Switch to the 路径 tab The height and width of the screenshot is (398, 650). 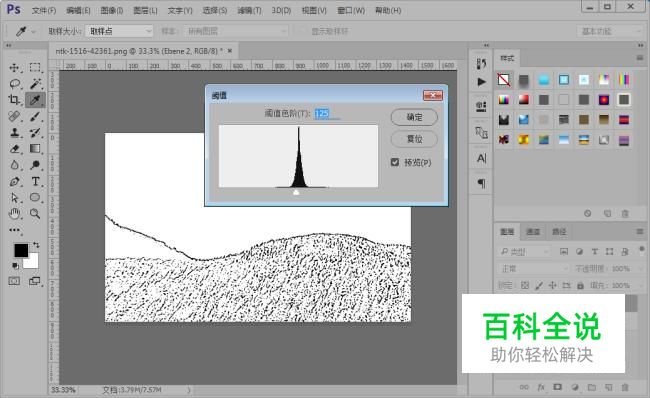[x=559, y=231]
